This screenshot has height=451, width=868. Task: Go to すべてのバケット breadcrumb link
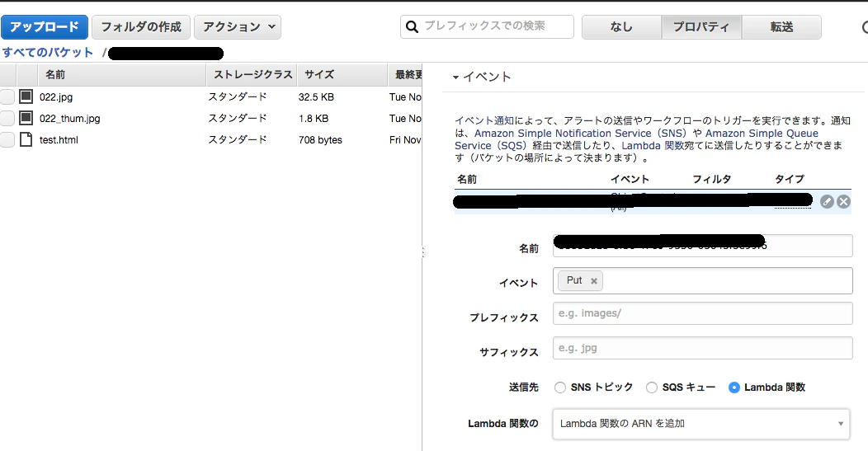[x=48, y=53]
